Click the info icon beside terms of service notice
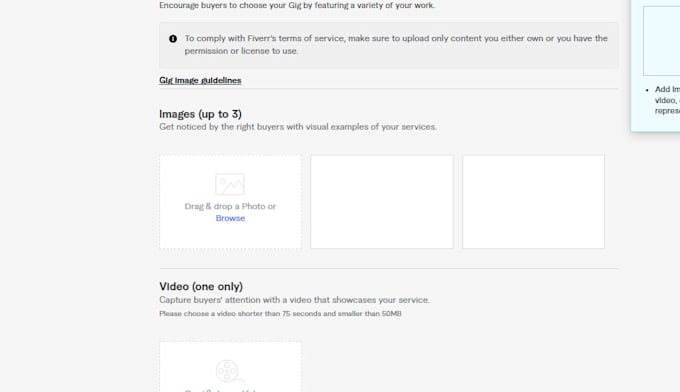The width and height of the screenshot is (680, 392). pos(173,39)
